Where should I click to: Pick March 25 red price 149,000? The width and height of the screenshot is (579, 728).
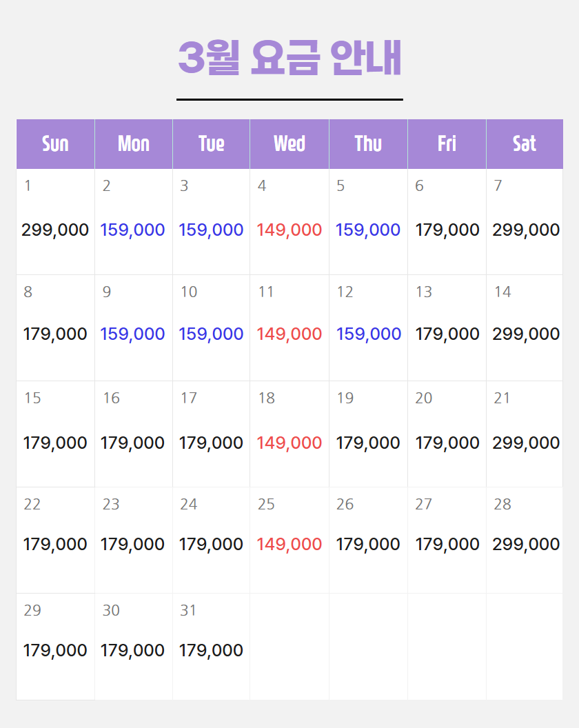point(289,544)
